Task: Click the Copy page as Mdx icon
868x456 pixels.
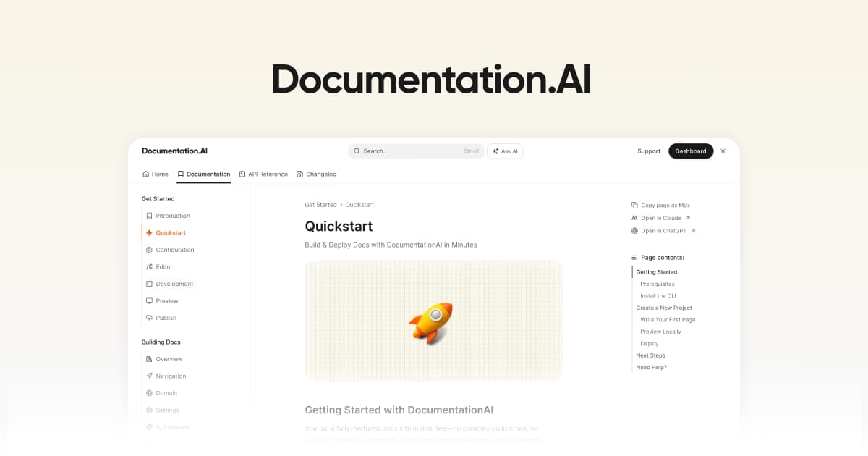Action: pos(634,206)
